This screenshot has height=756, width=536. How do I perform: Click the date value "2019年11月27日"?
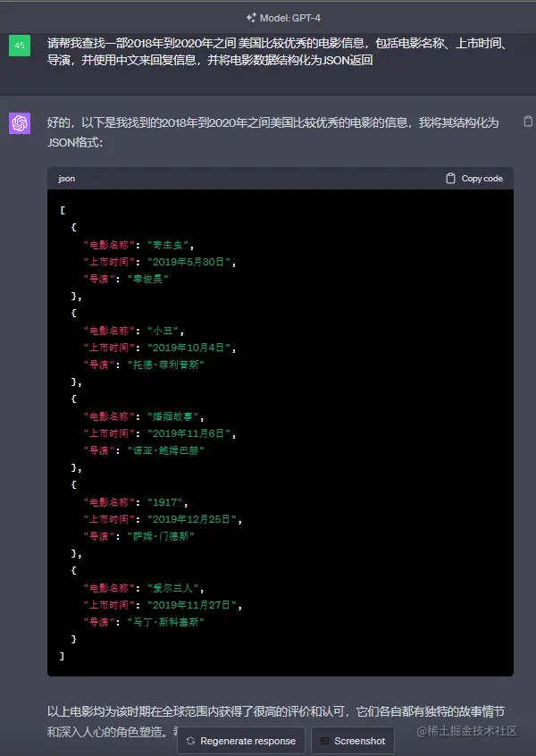point(191,605)
